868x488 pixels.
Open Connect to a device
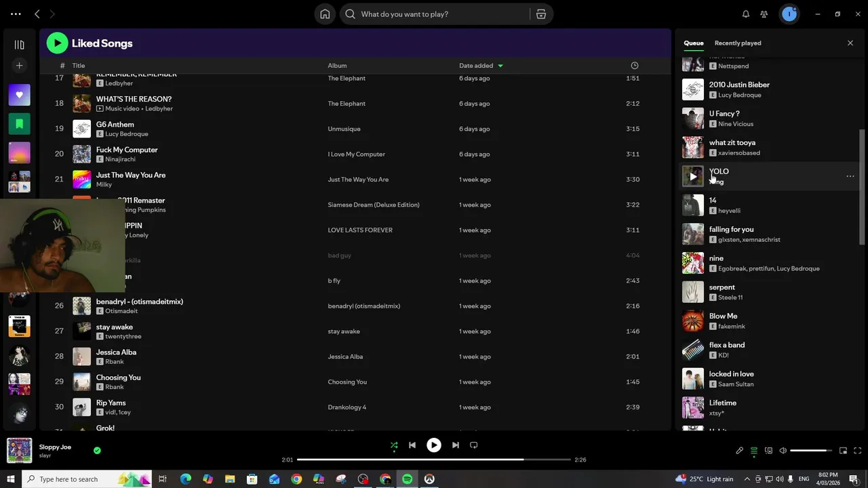click(x=768, y=451)
